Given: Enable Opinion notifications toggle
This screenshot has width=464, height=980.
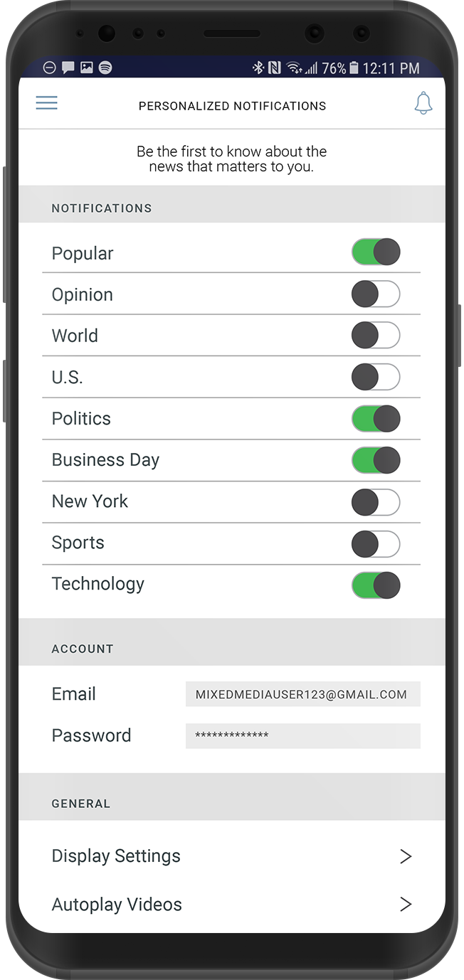Looking at the screenshot, I should [x=376, y=294].
